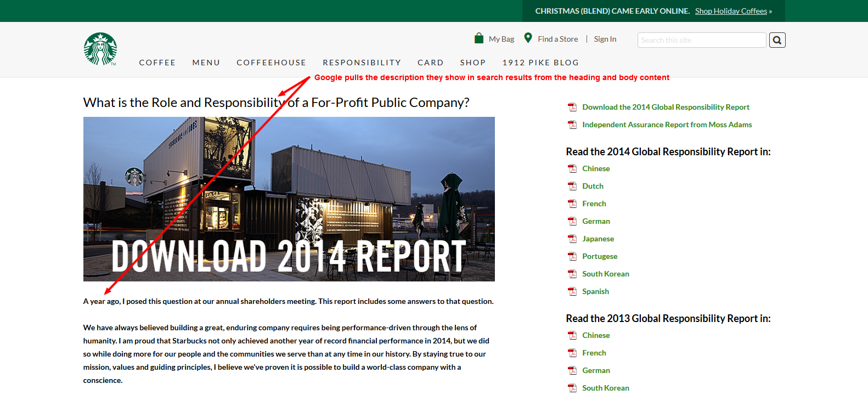Click the Sign In link

(605, 39)
